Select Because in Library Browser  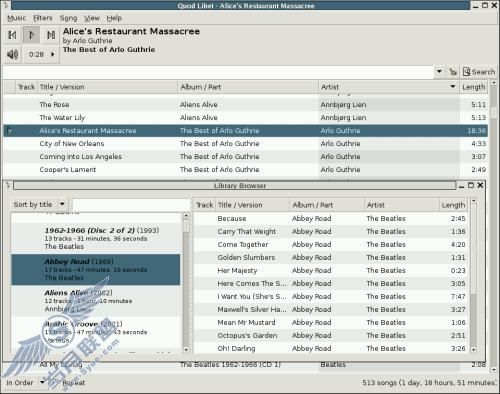coord(331,219)
